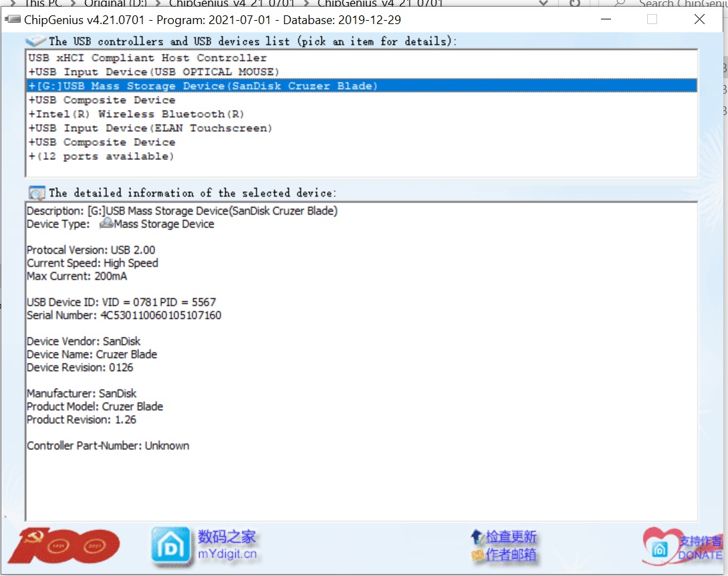The image size is (728, 576).
Task: Click the Mass Storage Device type icon
Action: click(106, 223)
